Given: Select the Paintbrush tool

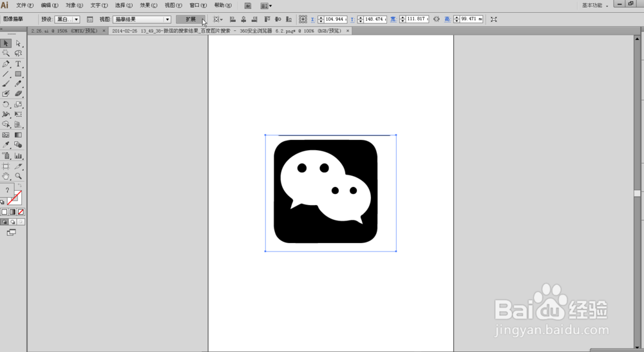Looking at the screenshot, I should (6, 84).
